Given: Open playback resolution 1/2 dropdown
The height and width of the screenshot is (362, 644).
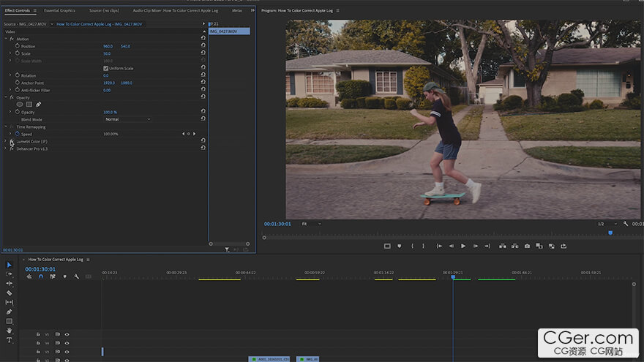Looking at the screenshot, I should click(x=607, y=224).
